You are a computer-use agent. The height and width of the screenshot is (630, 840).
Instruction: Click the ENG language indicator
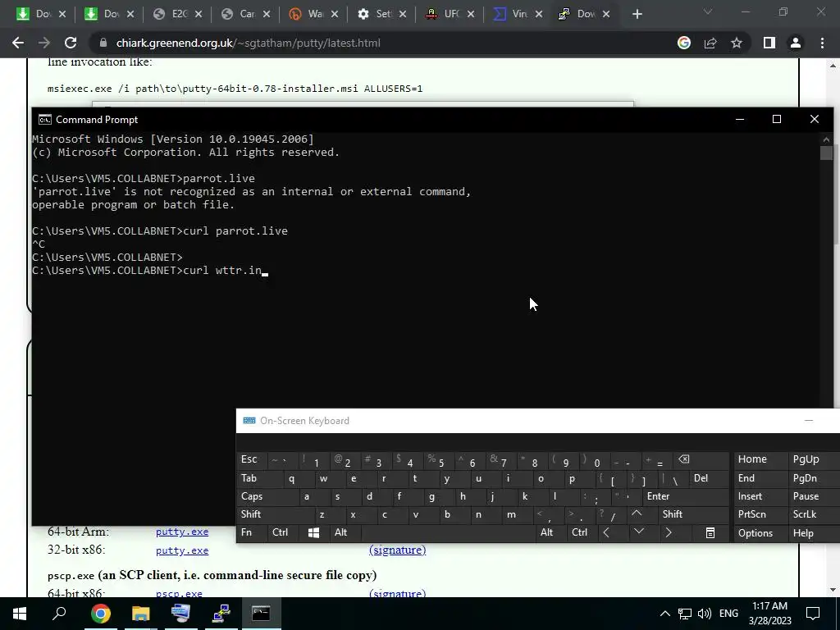click(x=728, y=614)
